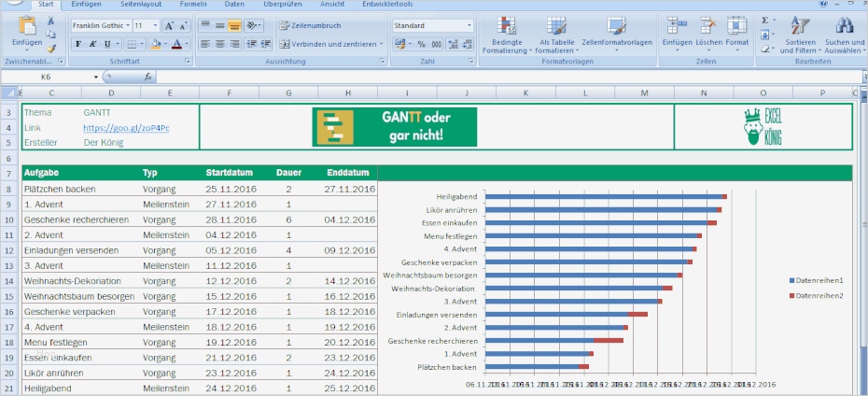868x396 pixels.
Task: Click the Format Painter brush icon
Action: 51,49
